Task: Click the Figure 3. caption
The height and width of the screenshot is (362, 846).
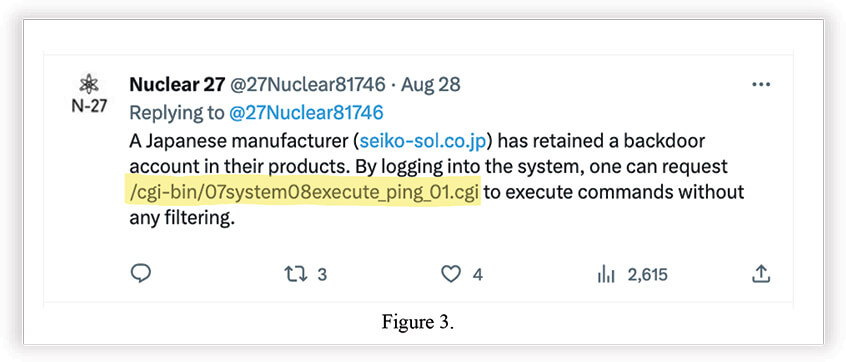Action: [x=418, y=322]
